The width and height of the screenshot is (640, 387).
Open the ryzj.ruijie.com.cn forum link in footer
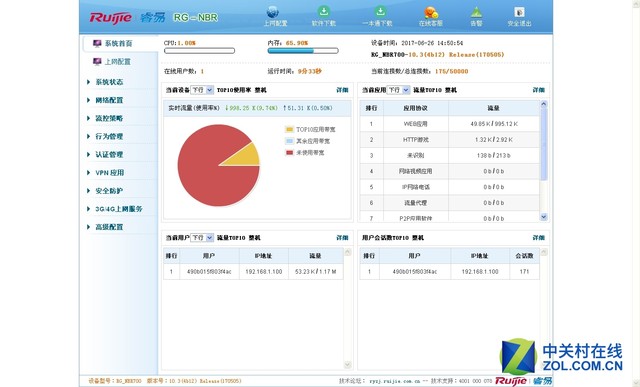[x=395, y=381]
